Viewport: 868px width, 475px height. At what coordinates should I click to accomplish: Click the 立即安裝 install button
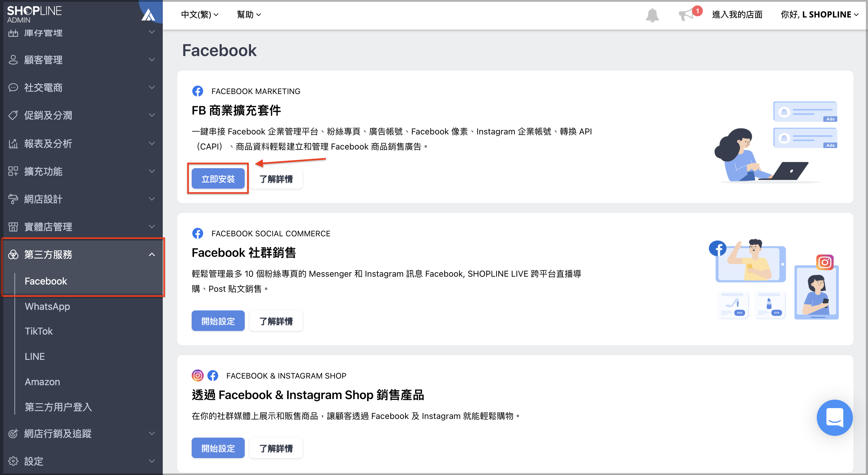[218, 178]
